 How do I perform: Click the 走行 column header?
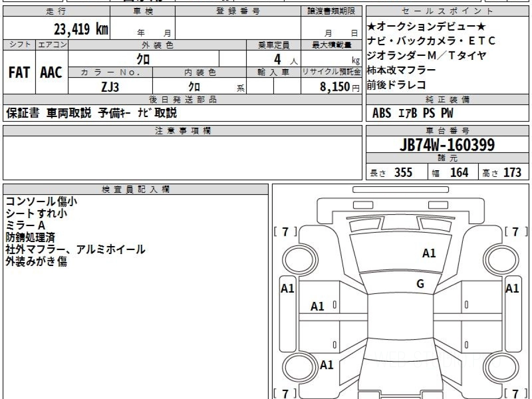pos(56,12)
